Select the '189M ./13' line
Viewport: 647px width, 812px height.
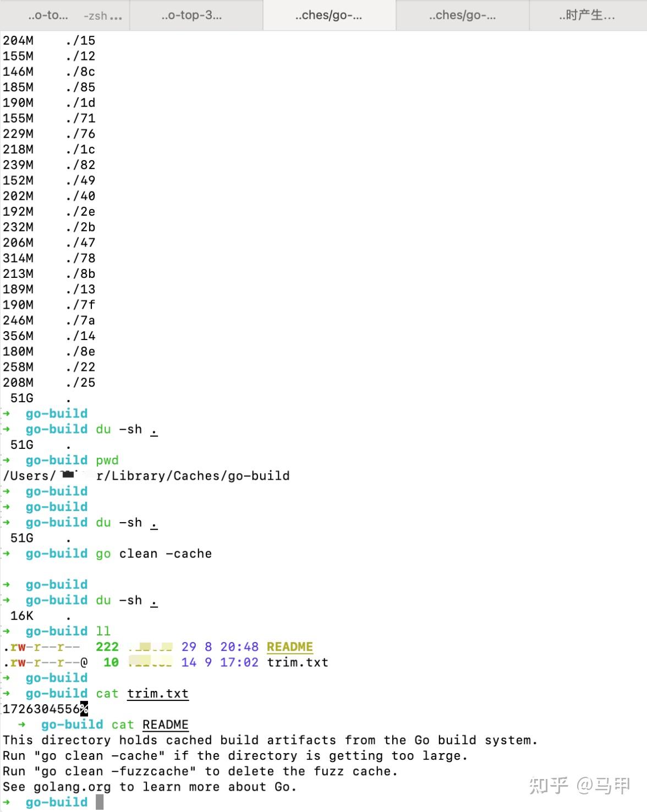49,289
